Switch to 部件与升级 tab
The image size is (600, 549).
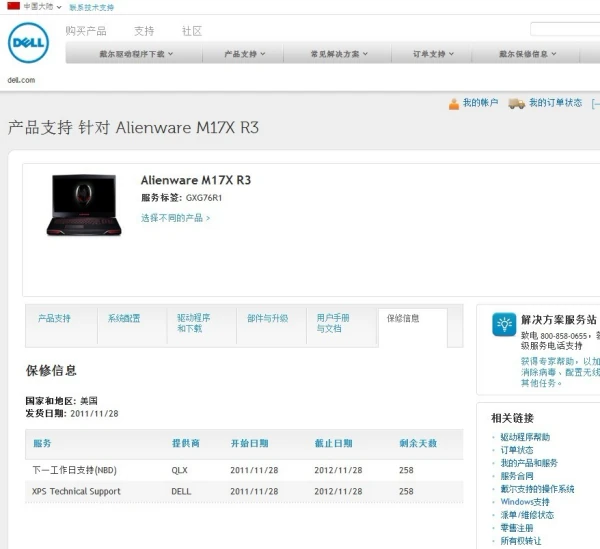pos(267,318)
